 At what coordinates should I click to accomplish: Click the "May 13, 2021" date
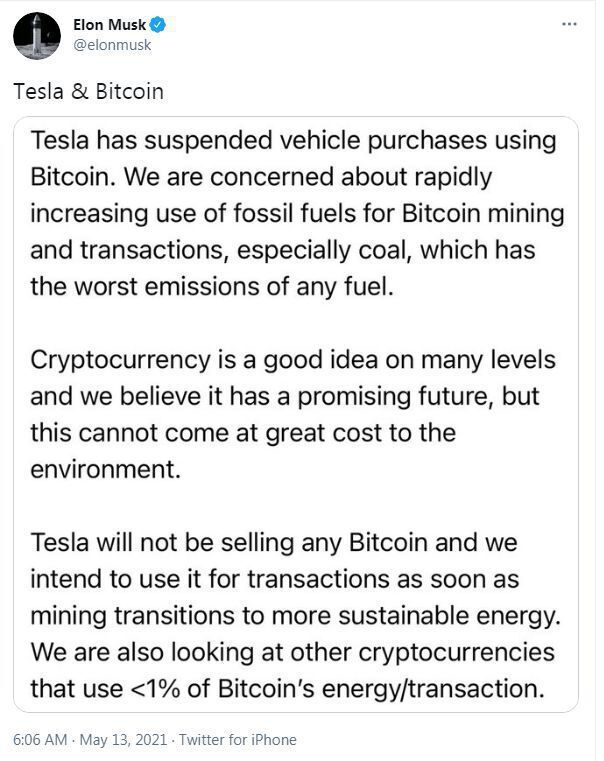[x=123, y=740]
